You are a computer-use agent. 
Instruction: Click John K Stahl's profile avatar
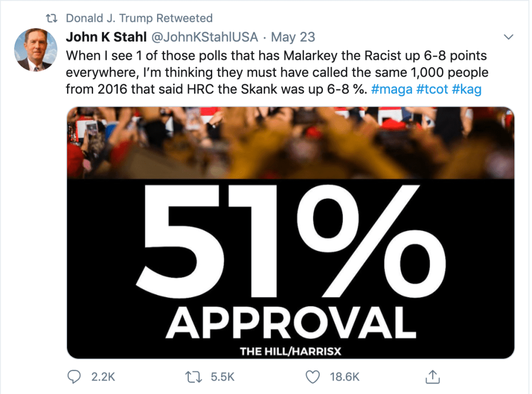[x=34, y=50]
